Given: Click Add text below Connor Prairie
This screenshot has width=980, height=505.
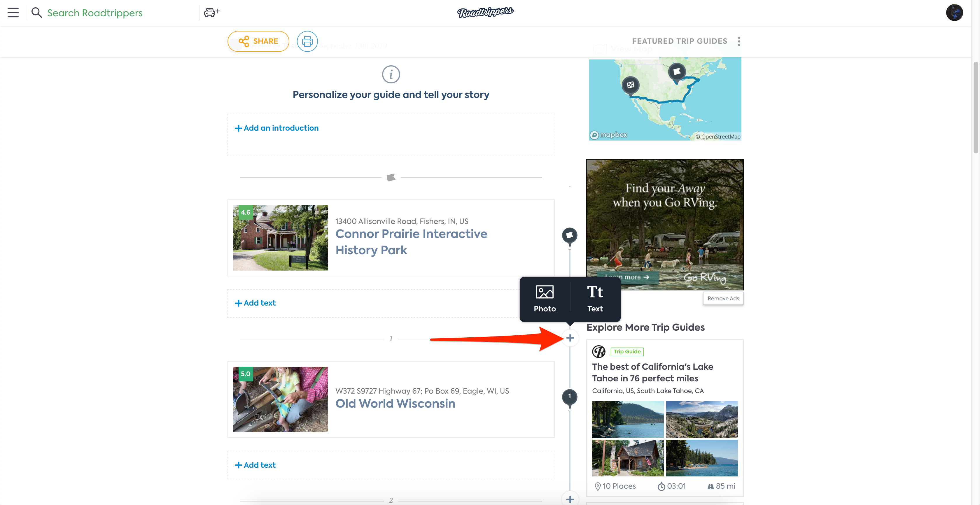Looking at the screenshot, I should click(255, 303).
